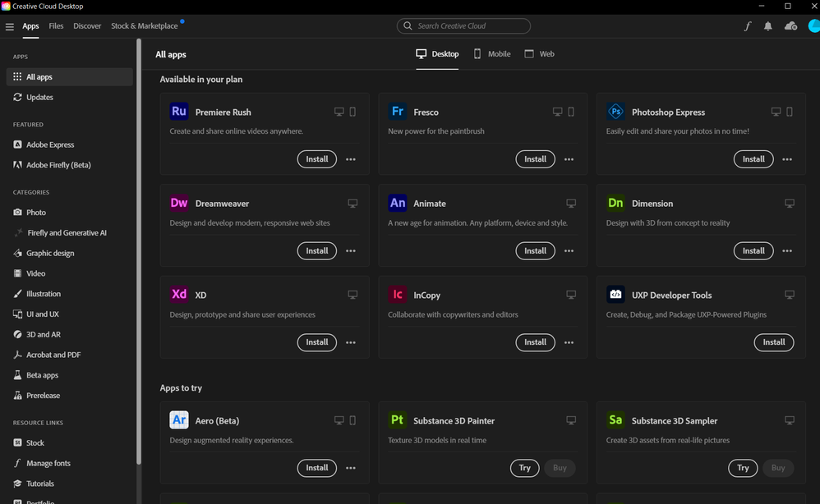
Task: Open the Firefly and Generative AI category
Action: pos(18,232)
